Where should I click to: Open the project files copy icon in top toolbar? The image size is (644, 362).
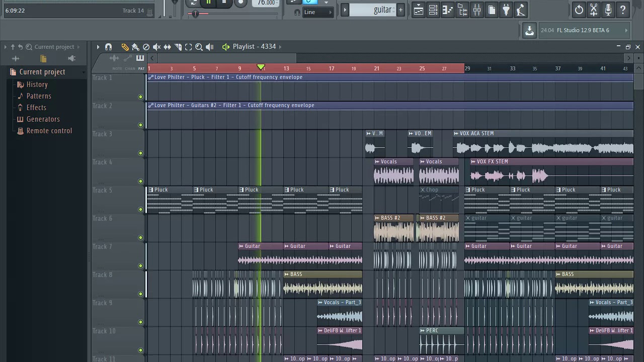tap(492, 10)
